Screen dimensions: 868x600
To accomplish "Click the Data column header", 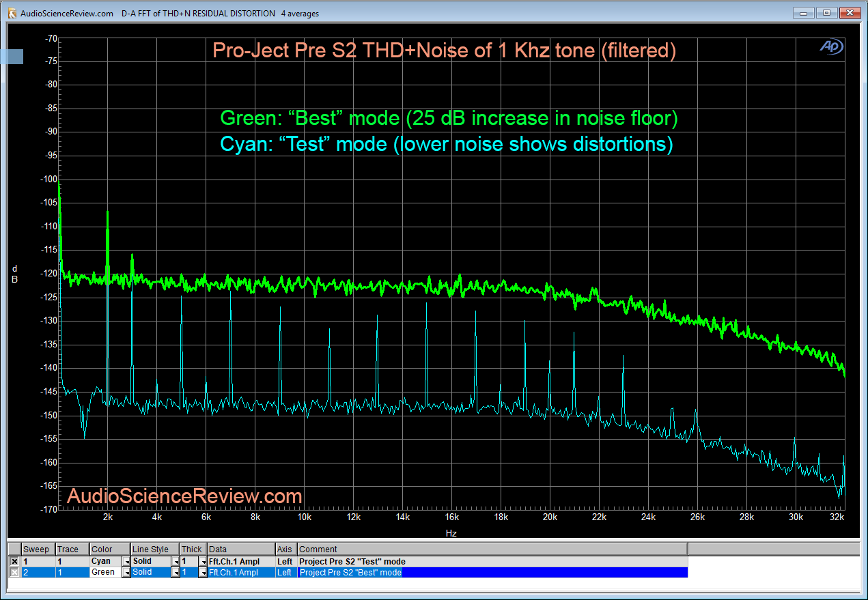I will 242,549.
